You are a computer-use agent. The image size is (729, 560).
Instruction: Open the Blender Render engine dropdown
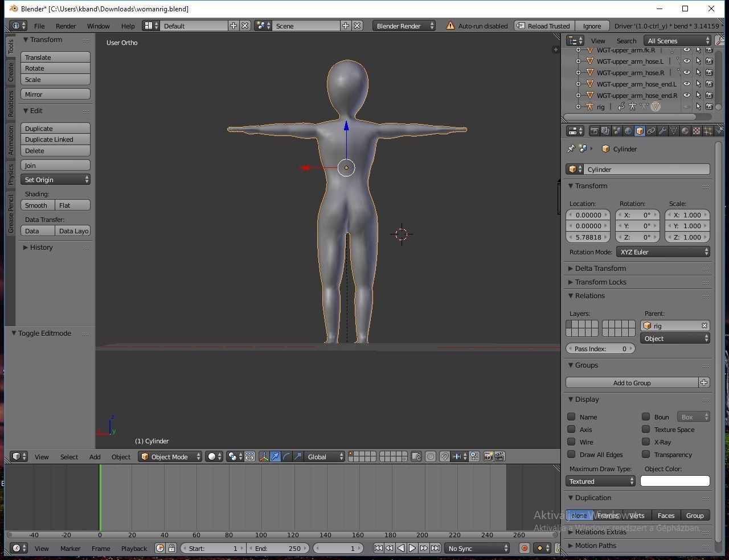click(x=404, y=26)
